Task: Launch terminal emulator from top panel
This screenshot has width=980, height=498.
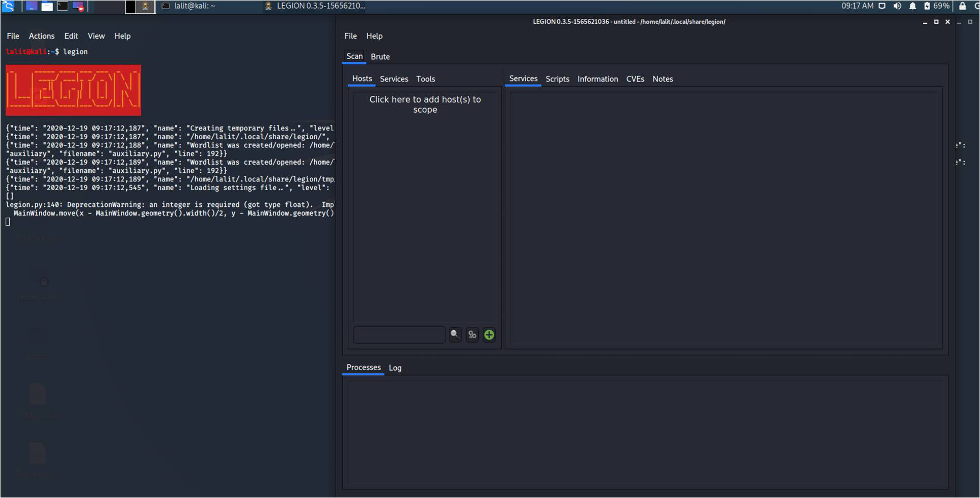Action: coord(63,6)
